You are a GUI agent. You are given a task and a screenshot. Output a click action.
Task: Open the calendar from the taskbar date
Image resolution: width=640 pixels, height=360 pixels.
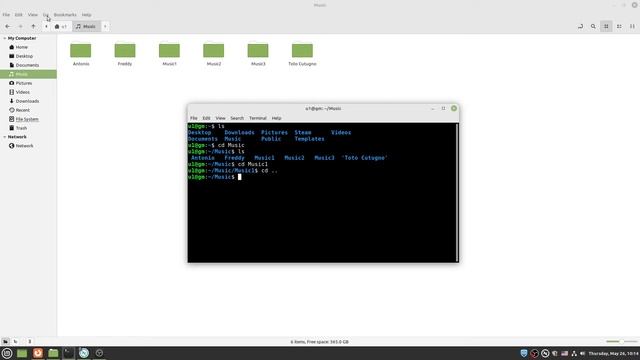point(613,353)
